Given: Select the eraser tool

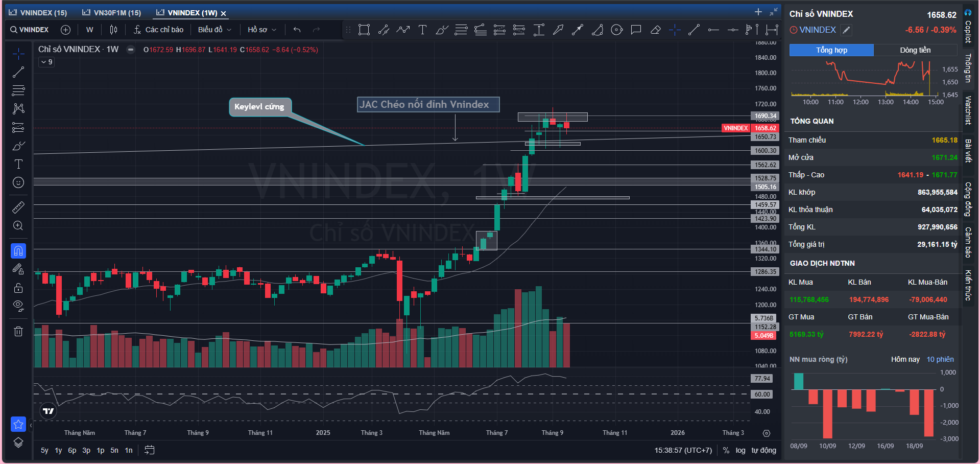Looking at the screenshot, I should coord(655,30).
